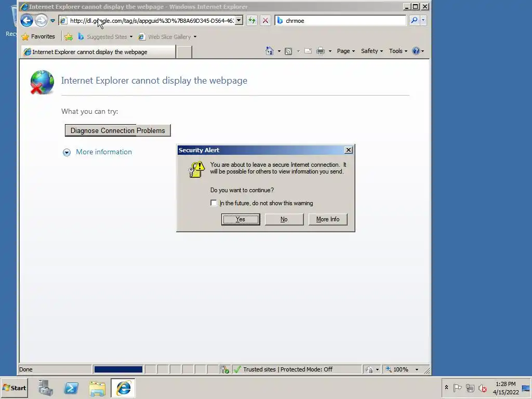532x399 pixels.
Task: Show hidden tray icons arrow
Action: (446, 388)
